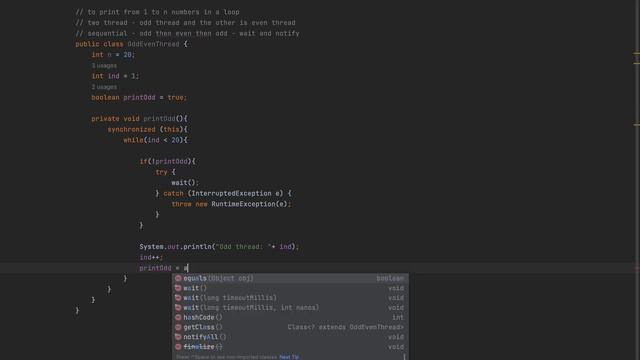Open the Next Tip link in popup footer

(289, 357)
